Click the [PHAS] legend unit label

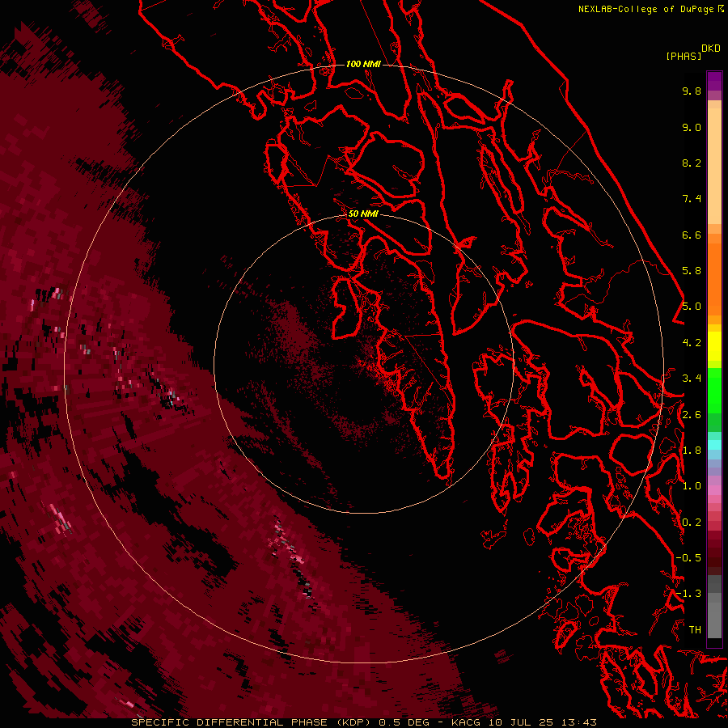pyautogui.click(x=684, y=56)
